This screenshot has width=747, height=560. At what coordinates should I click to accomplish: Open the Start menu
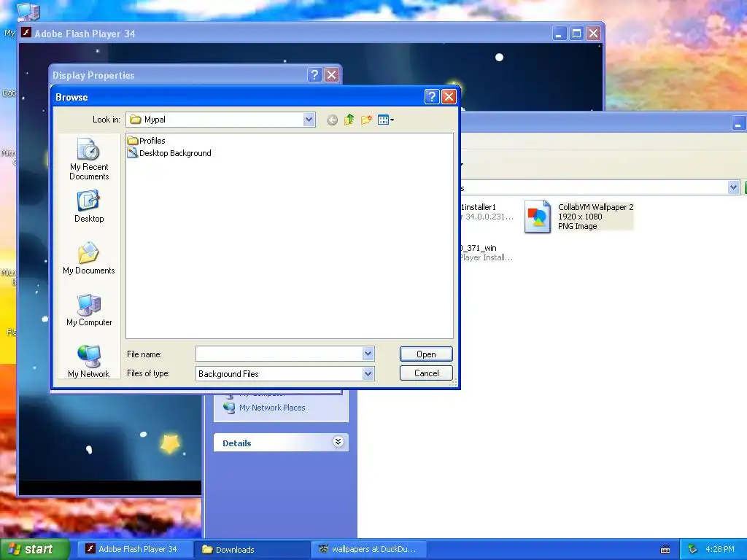[x=34, y=549]
